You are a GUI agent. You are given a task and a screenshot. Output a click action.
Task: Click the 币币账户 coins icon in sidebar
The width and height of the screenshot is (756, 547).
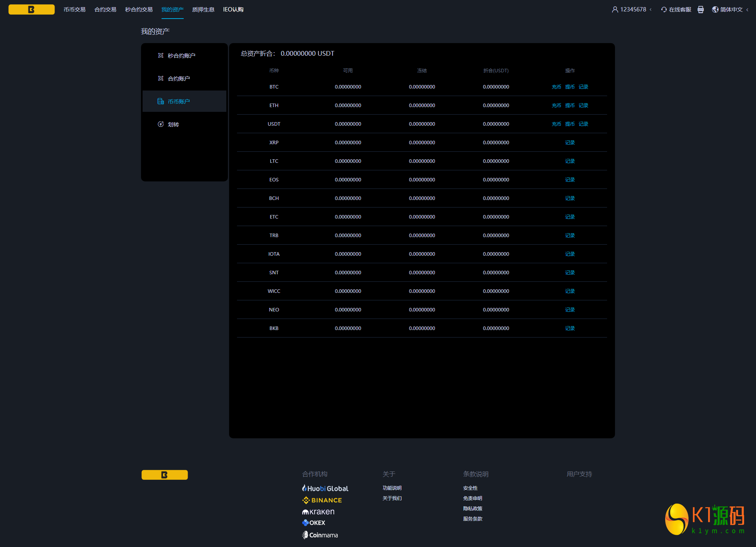point(161,101)
